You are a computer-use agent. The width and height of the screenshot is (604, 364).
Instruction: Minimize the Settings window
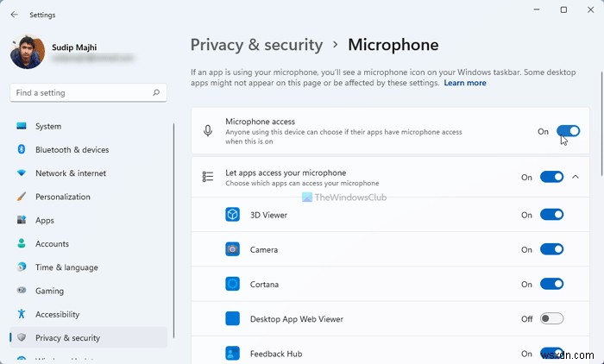537,9
